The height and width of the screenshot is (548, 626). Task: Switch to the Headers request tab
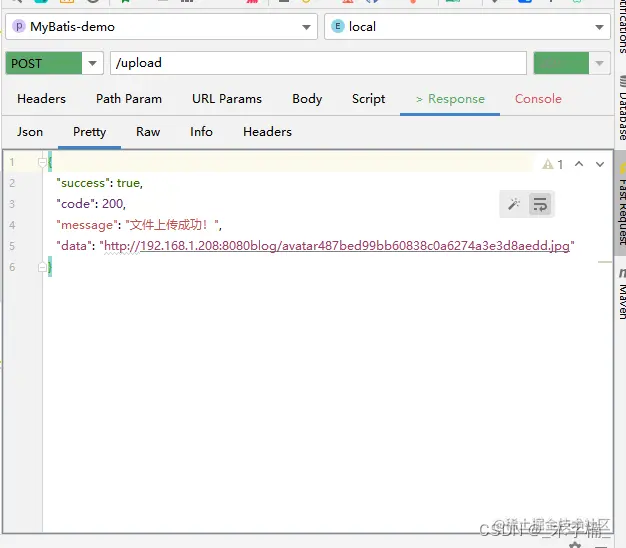point(42,99)
